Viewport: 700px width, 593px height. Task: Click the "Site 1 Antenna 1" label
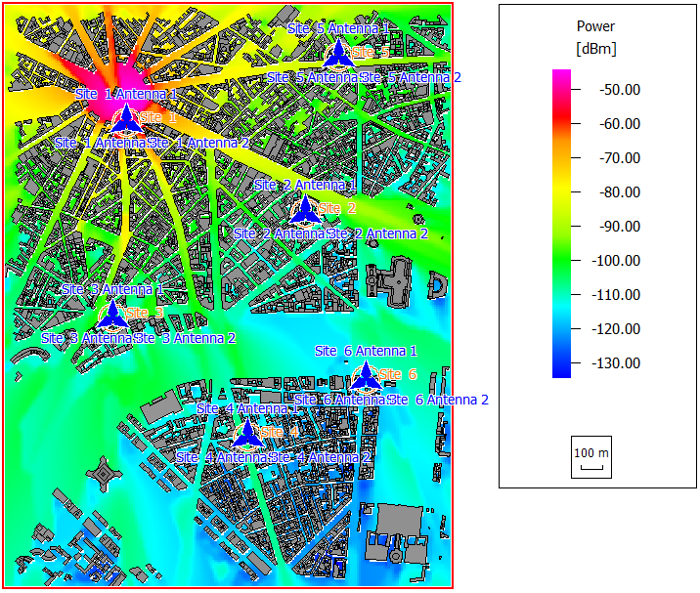pos(126,94)
